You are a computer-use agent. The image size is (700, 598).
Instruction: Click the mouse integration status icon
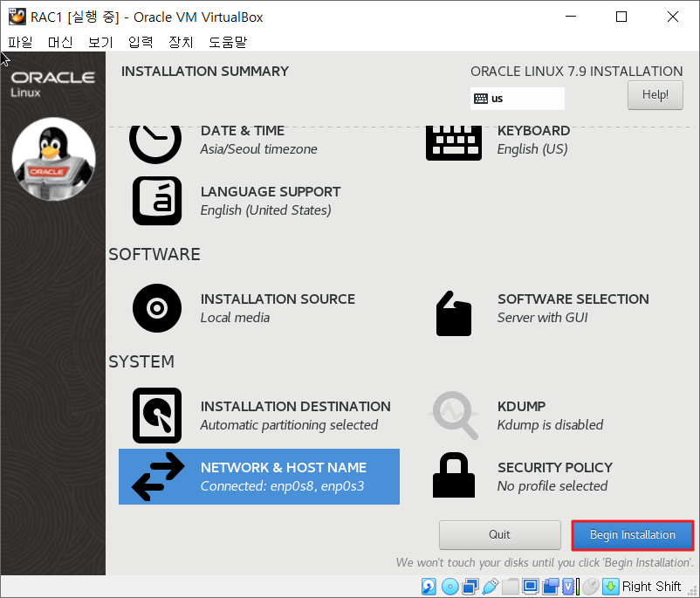(x=590, y=587)
